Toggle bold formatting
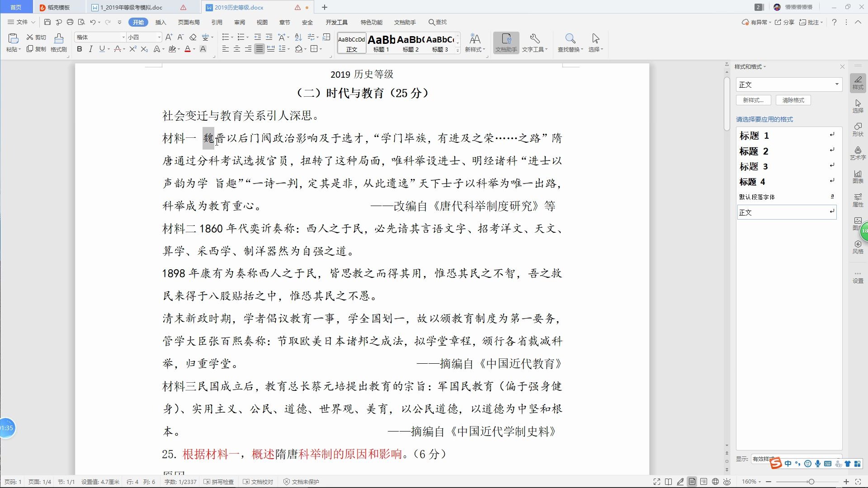This screenshot has height=488, width=868. [x=80, y=49]
